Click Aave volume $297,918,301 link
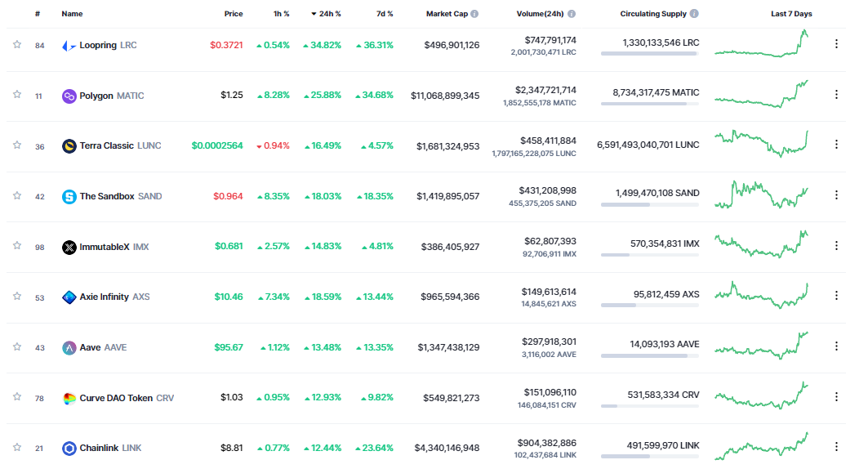This screenshot has height=469, width=868. [550, 342]
